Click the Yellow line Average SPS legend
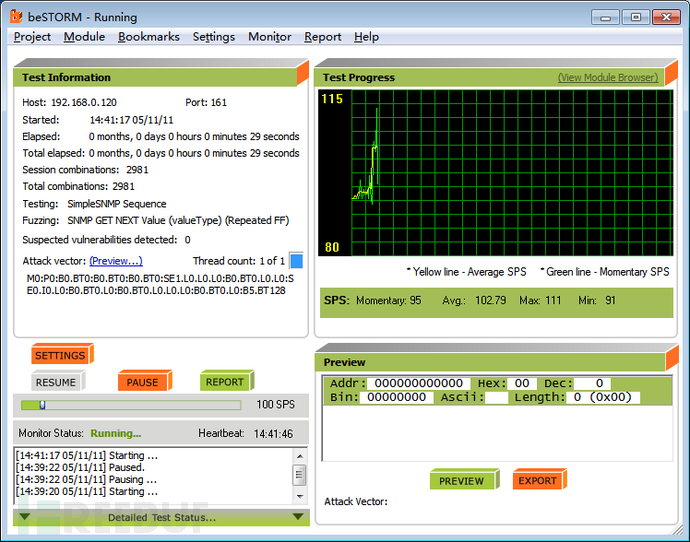690x542 pixels. 467,272
